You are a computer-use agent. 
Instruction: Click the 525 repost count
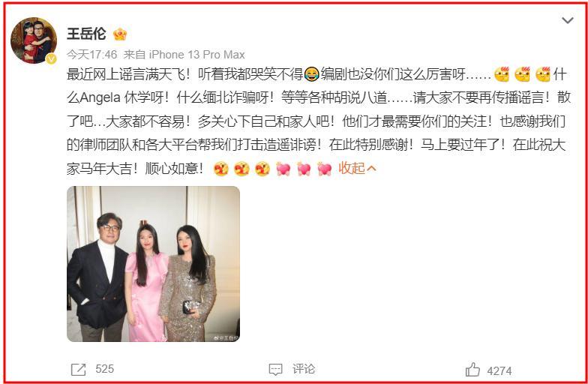click(x=105, y=369)
